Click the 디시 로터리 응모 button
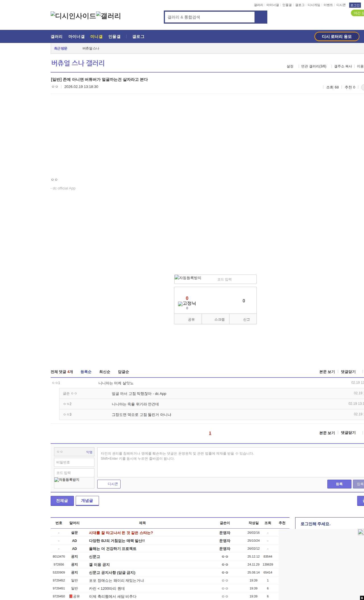This screenshot has width=364, height=600. 337,36
